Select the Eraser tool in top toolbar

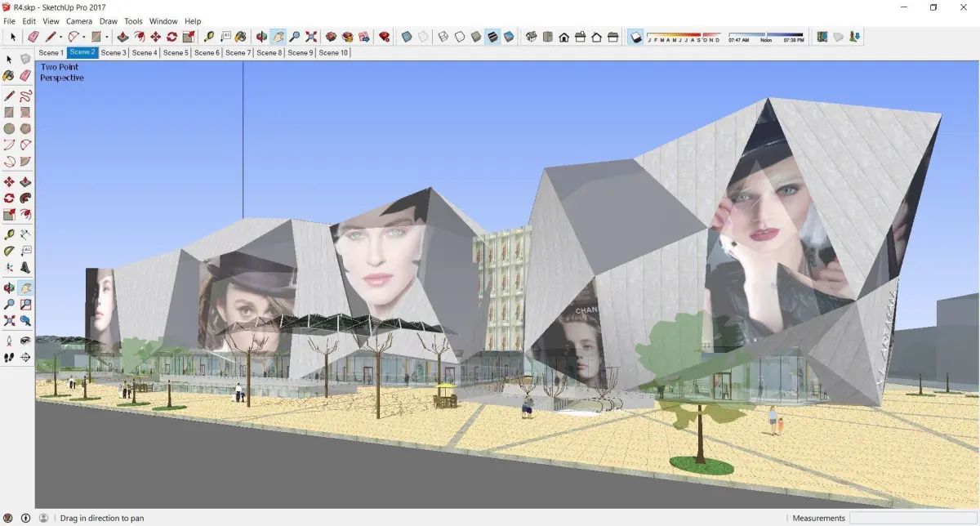[33, 37]
